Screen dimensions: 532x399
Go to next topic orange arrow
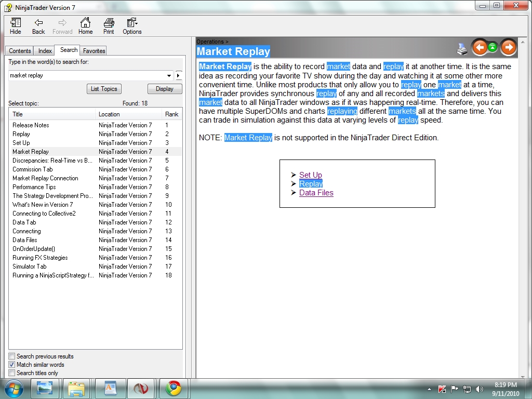pyautogui.click(x=508, y=47)
